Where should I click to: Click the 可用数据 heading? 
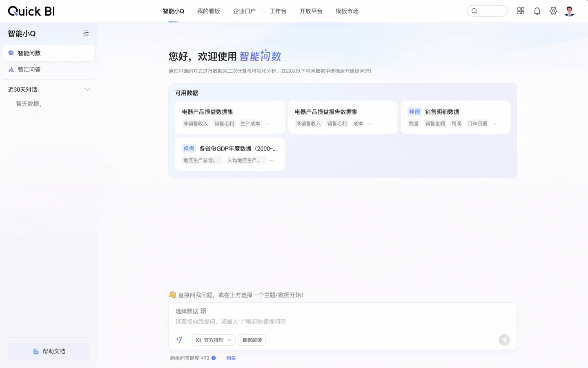(x=187, y=93)
